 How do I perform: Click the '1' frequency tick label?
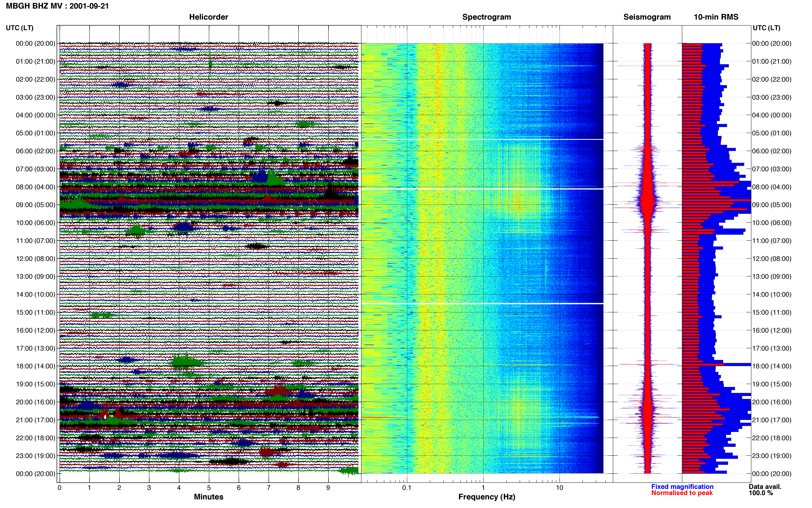(483, 487)
